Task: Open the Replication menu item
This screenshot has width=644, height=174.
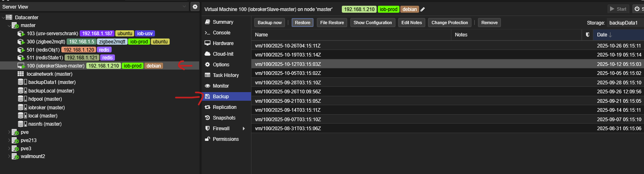Action: (224, 107)
